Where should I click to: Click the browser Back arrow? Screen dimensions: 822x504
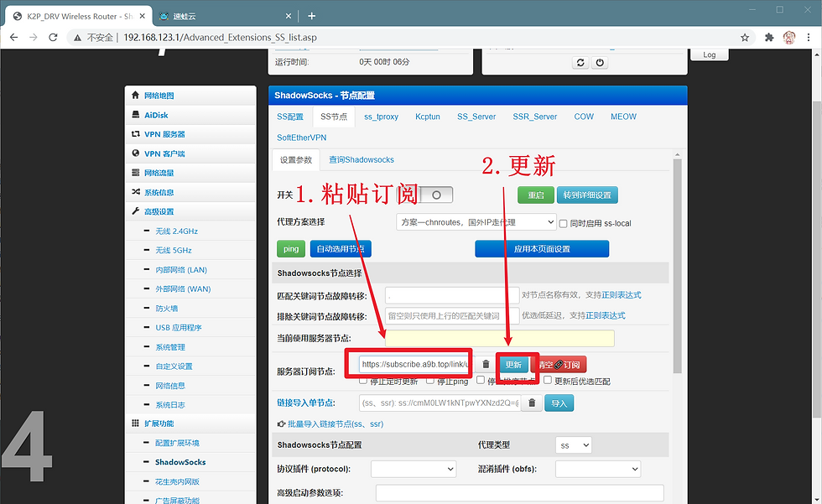point(14,37)
